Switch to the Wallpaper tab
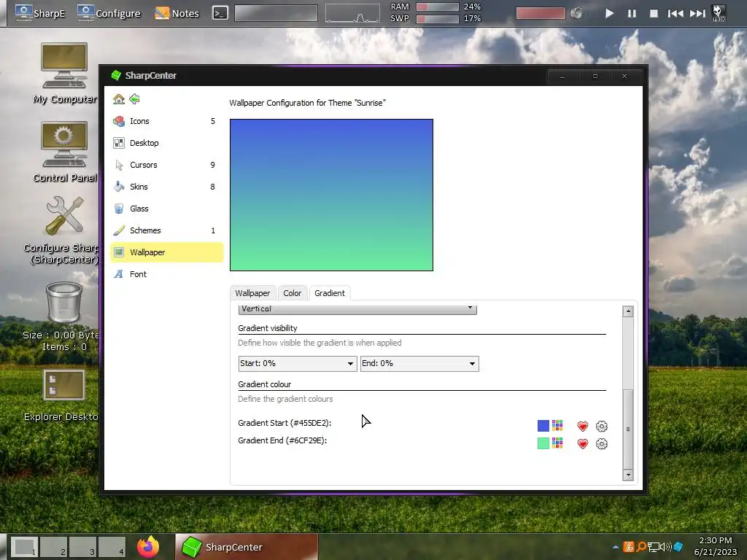The image size is (747, 560). point(252,293)
